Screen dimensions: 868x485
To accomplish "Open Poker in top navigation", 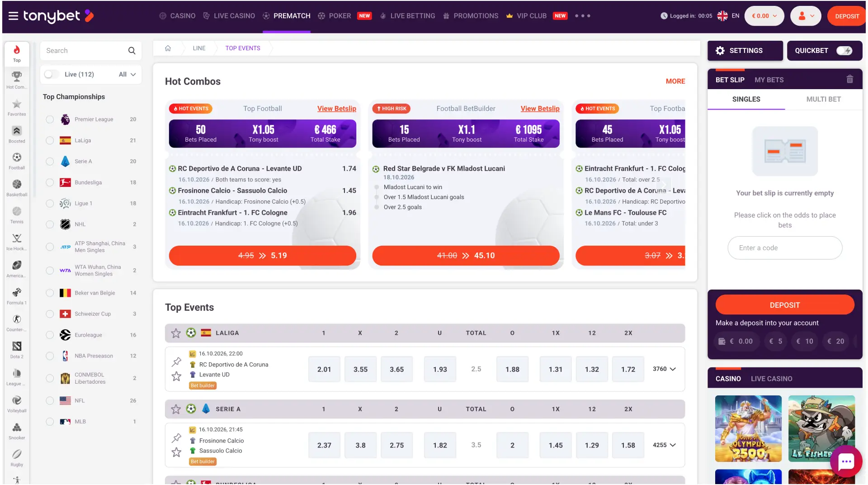I will click(x=335, y=16).
